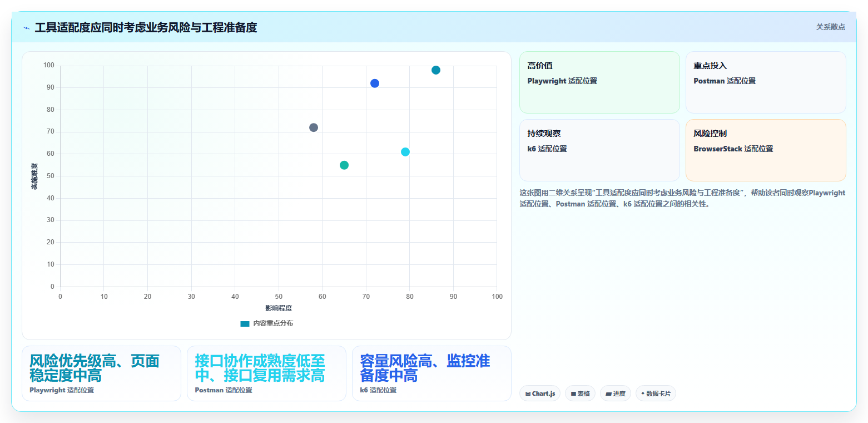Click the 容量风险高、监控准备度中高 card
This screenshot has height=423, width=868.
(x=431, y=373)
